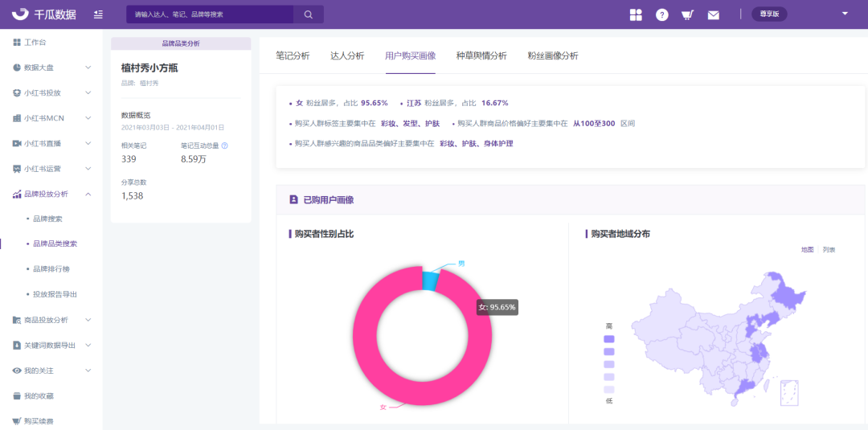Image resolution: width=868 pixels, height=430 pixels.
Task: Expand the 小红书MCN chevron
Action: 88,118
